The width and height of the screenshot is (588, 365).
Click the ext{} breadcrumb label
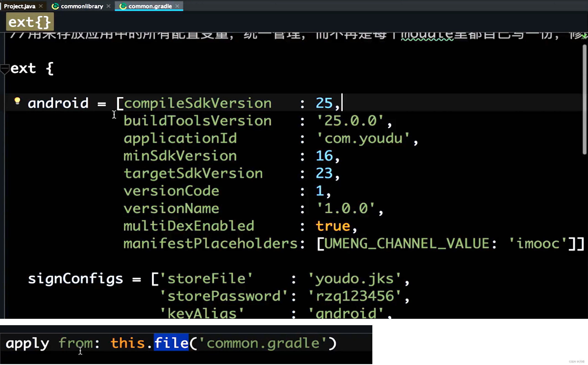coord(30,22)
